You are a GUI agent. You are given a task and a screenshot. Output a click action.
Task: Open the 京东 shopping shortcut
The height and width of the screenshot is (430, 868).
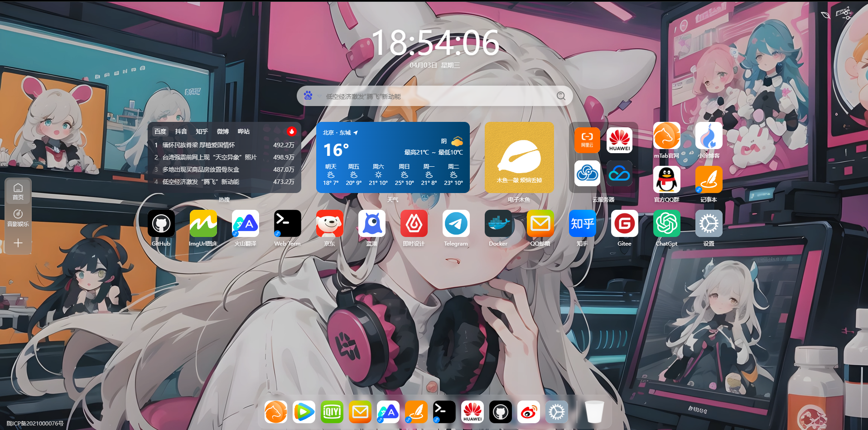[329, 223]
